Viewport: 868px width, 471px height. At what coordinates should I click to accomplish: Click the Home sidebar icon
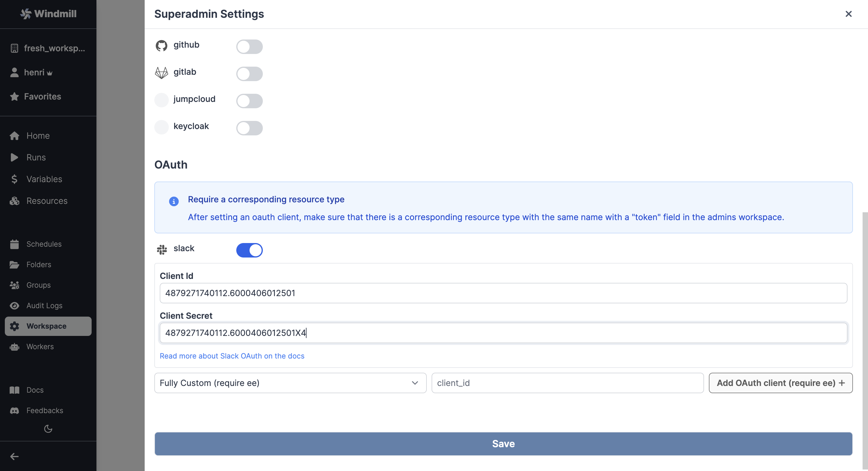pyautogui.click(x=14, y=135)
